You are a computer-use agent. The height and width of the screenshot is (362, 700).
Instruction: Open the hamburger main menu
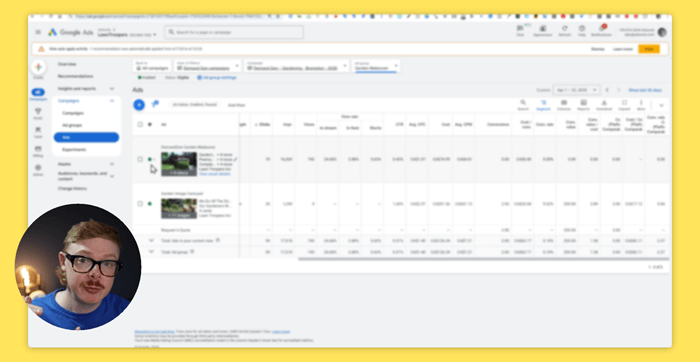point(38,32)
